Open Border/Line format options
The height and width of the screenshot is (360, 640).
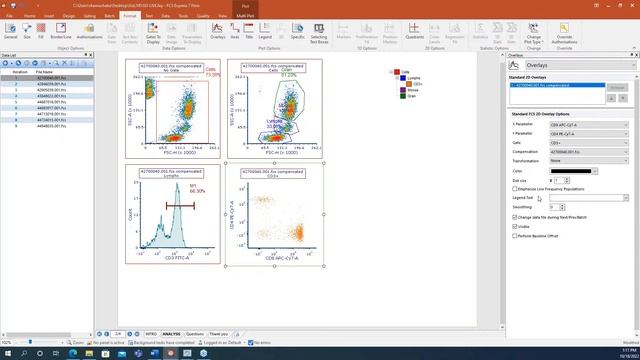(61, 31)
